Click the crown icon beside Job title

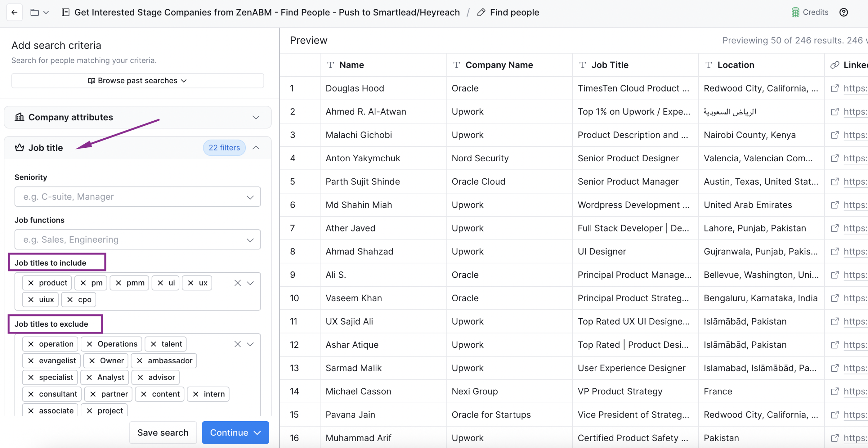pyautogui.click(x=19, y=147)
